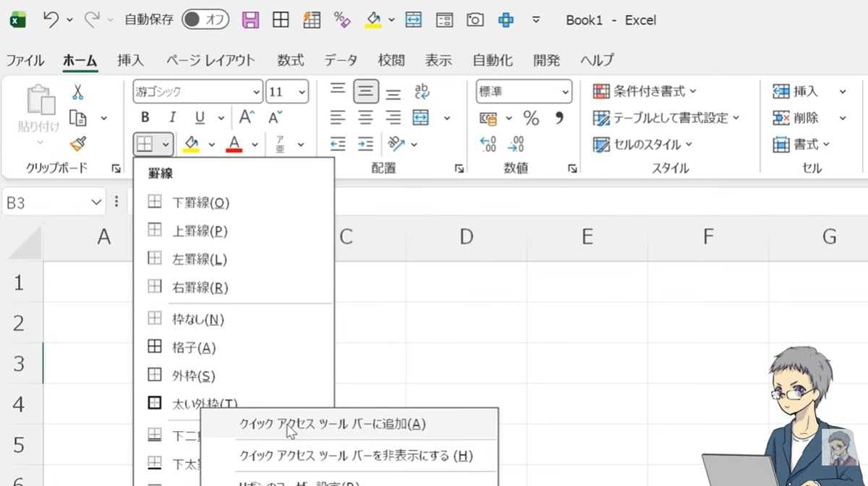Click the Redo arrow icon
Image resolution: width=868 pixels, height=486 pixels.
point(92,20)
